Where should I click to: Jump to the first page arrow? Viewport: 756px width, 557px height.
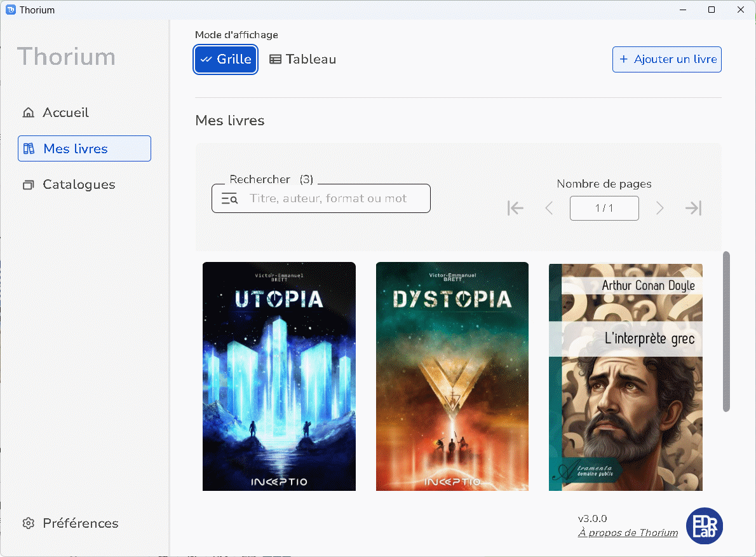pyautogui.click(x=515, y=208)
